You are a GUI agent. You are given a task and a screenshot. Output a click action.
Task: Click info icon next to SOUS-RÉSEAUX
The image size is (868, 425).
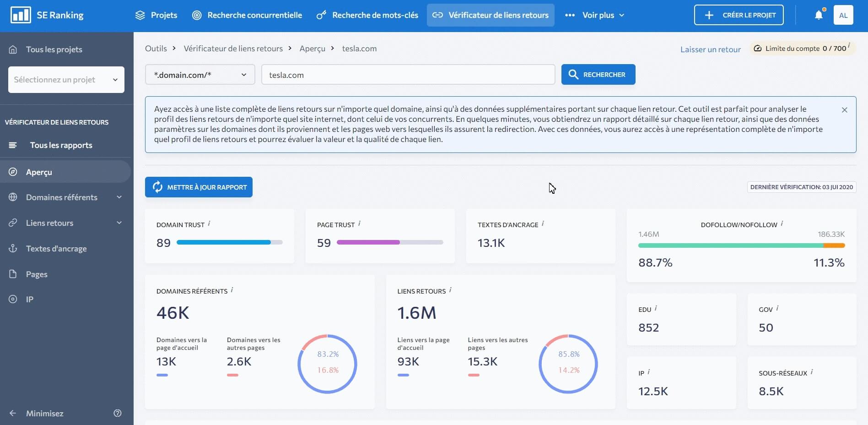[x=812, y=372]
